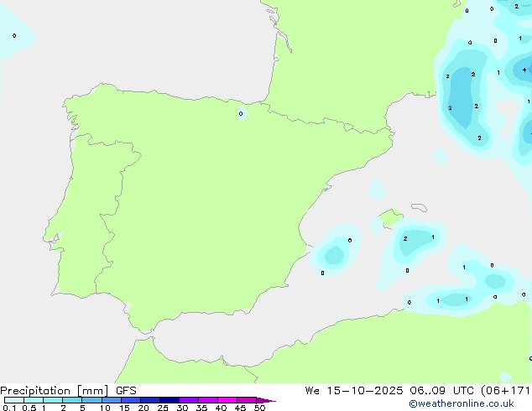Click the '40' legend label
Image resolution: width=532 pixels, height=411 pixels.
click(221, 408)
